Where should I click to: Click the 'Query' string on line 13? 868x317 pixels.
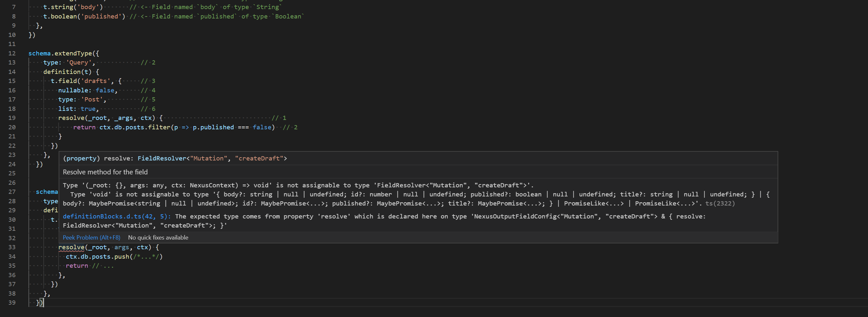coord(78,62)
